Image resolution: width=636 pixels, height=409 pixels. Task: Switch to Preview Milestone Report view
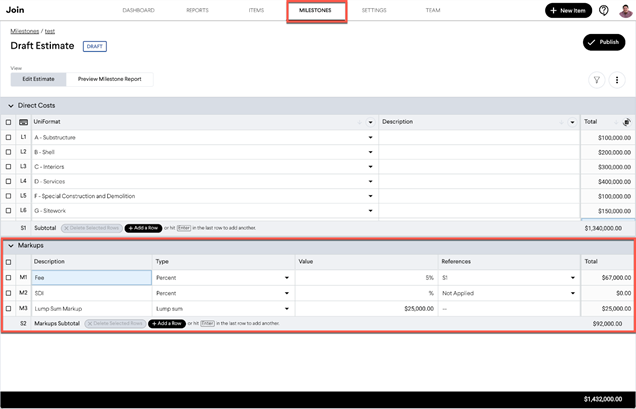(x=110, y=79)
